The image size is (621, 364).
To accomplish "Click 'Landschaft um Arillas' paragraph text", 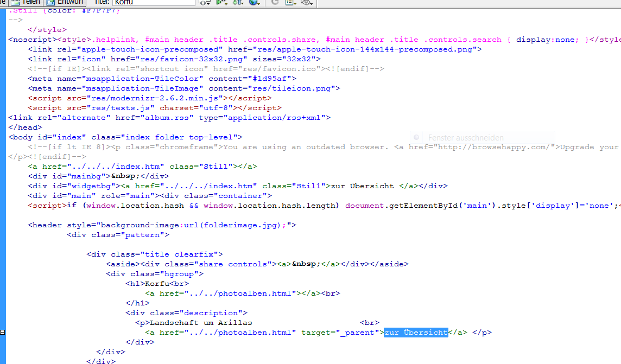I will coord(201,323).
